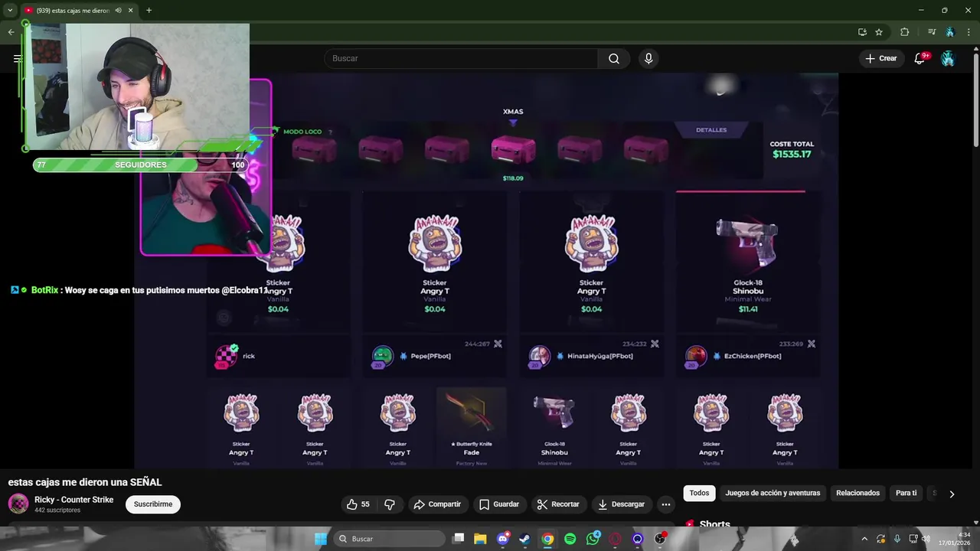Click the Crear button
Viewport: 980px width, 551px height.
point(880,58)
